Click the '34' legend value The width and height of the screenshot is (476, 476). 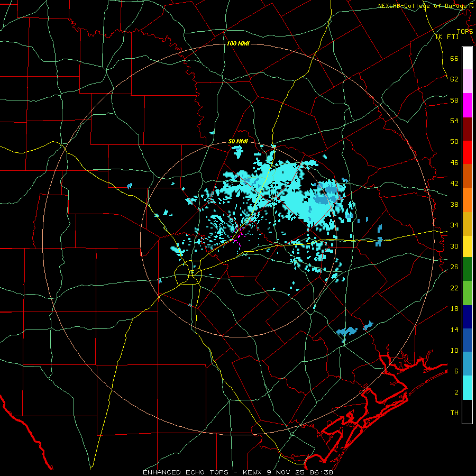click(454, 225)
